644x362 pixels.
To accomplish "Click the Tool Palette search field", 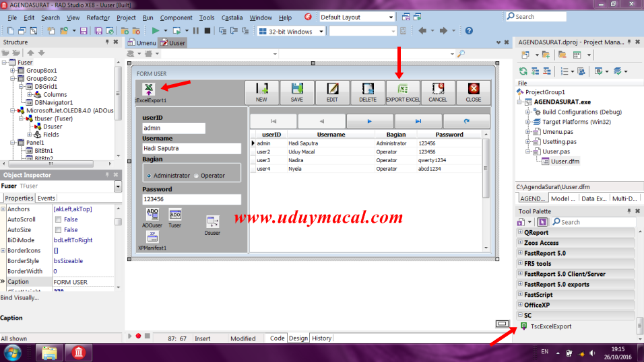I will click(x=593, y=222).
